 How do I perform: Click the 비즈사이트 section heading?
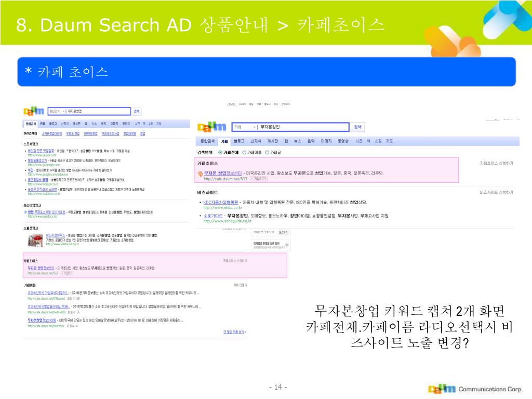208,193
